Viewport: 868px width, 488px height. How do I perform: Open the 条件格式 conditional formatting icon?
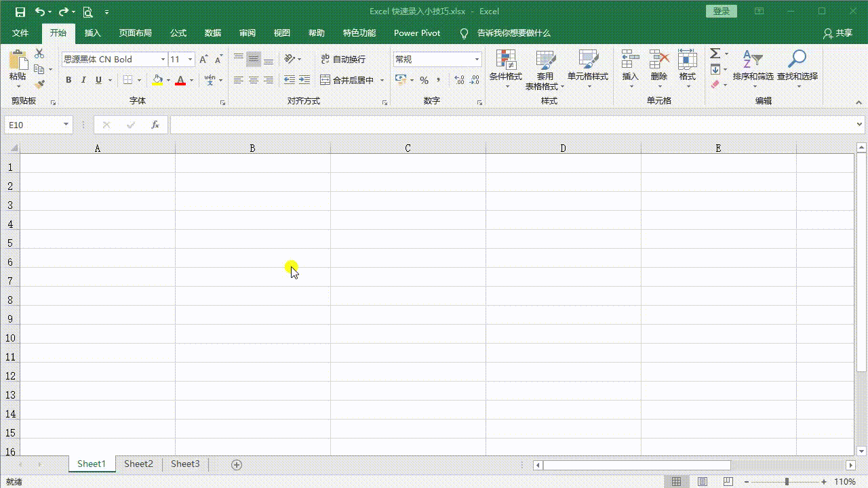(x=505, y=64)
